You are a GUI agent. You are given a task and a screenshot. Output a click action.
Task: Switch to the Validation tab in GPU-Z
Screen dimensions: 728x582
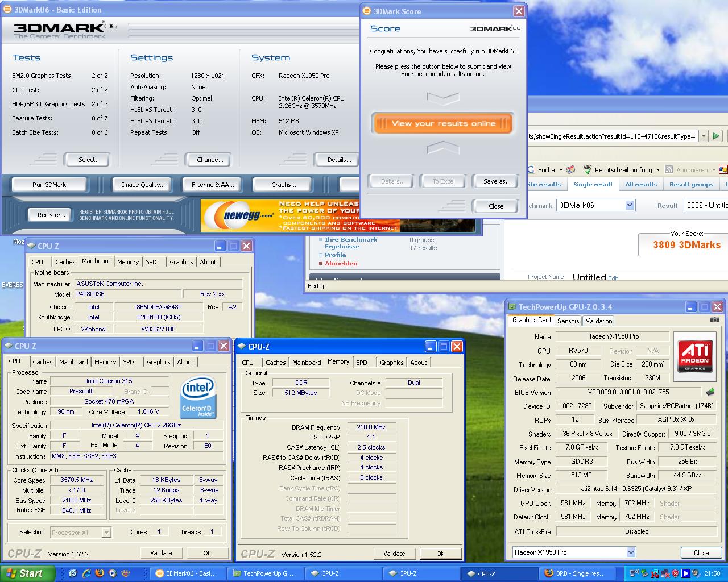click(x=598, y=321)
